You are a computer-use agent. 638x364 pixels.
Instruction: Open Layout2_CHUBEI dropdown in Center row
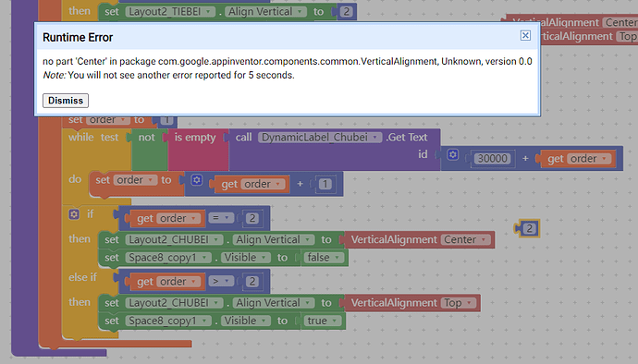pos(174,239)
